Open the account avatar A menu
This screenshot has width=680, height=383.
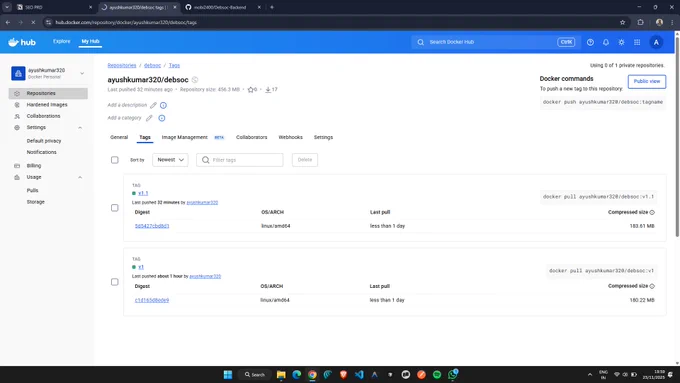click(656, 42)
